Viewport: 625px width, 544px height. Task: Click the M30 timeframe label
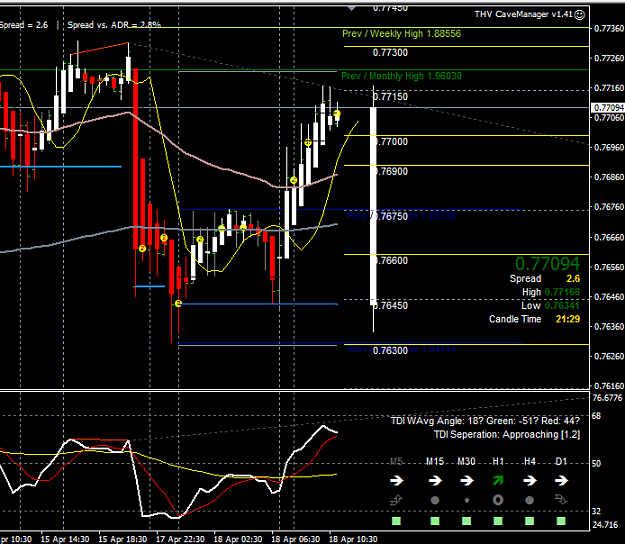coord(466,462)
